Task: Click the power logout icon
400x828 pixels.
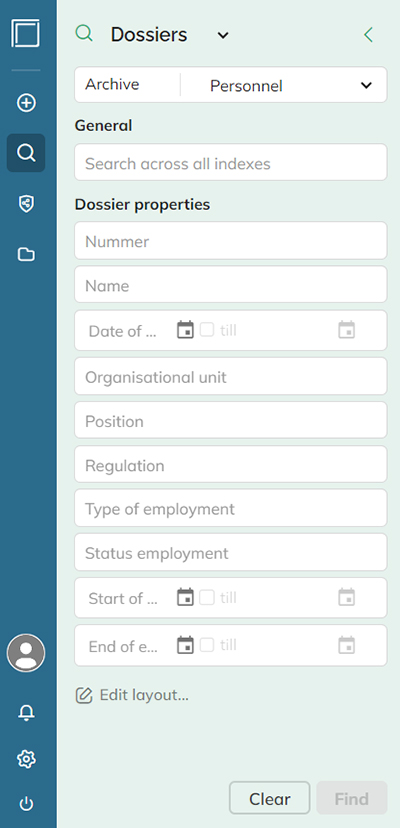Action: [x=26, y=804]
